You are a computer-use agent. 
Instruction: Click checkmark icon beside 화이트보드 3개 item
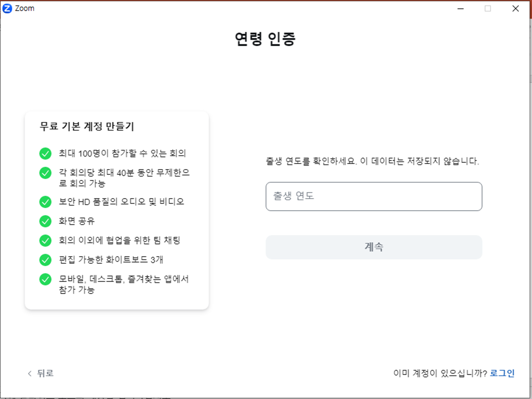45,260
